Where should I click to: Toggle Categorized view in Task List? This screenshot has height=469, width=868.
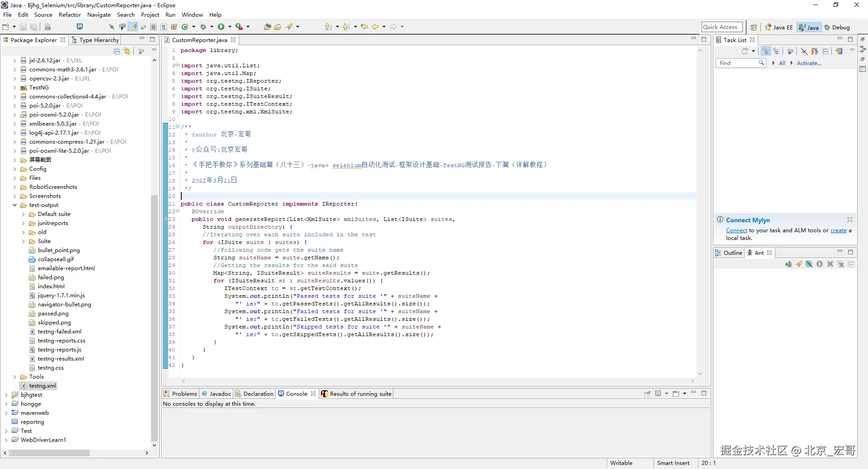766,51
